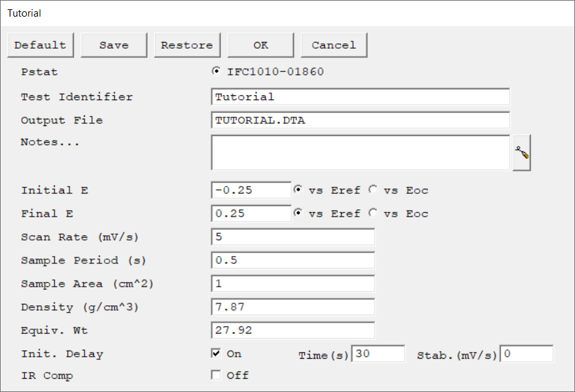This screenshot has width=575, height=392.
Task: Select the IFC1010-01860 potentiostat radio button
Action: point(216,71)
